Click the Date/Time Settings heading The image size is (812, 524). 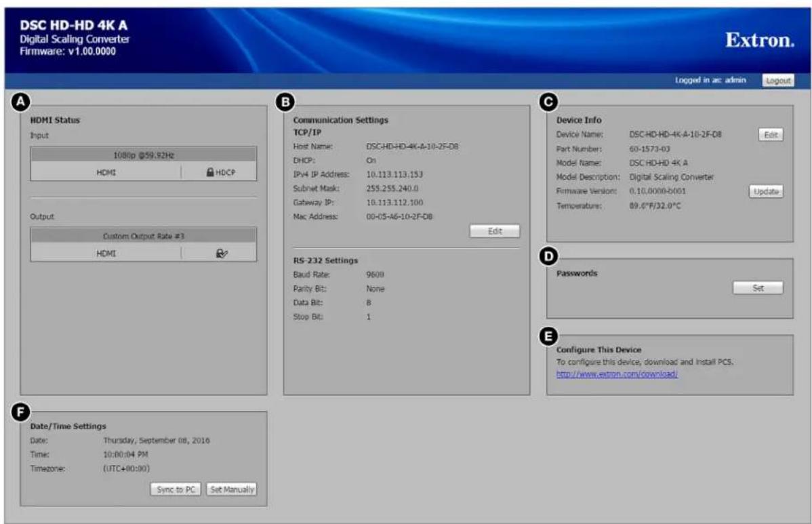68,426
